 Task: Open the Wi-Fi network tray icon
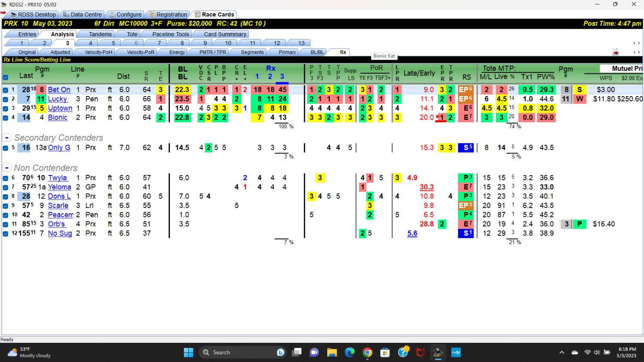[587, 353]
